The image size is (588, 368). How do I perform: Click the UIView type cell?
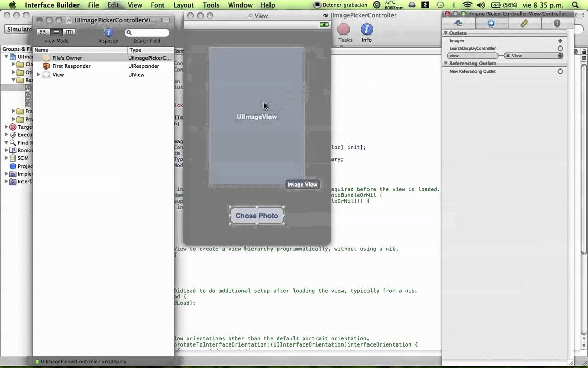tap(136, 74)
